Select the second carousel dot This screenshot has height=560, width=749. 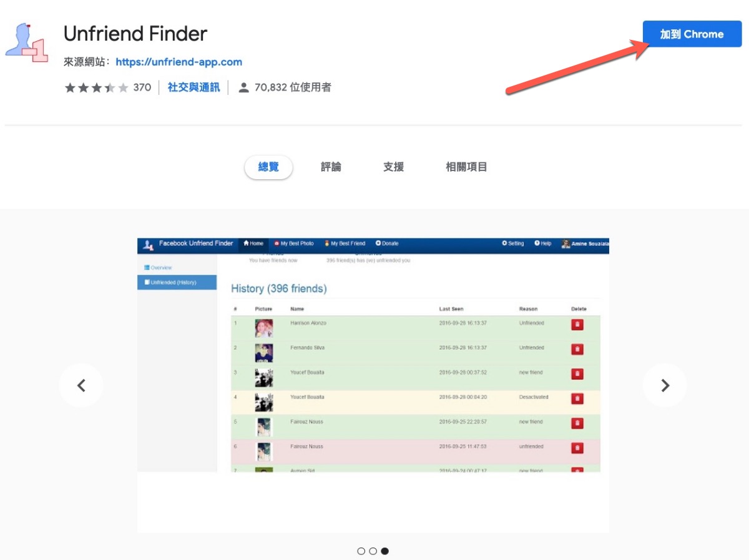(x=373, y=551)
